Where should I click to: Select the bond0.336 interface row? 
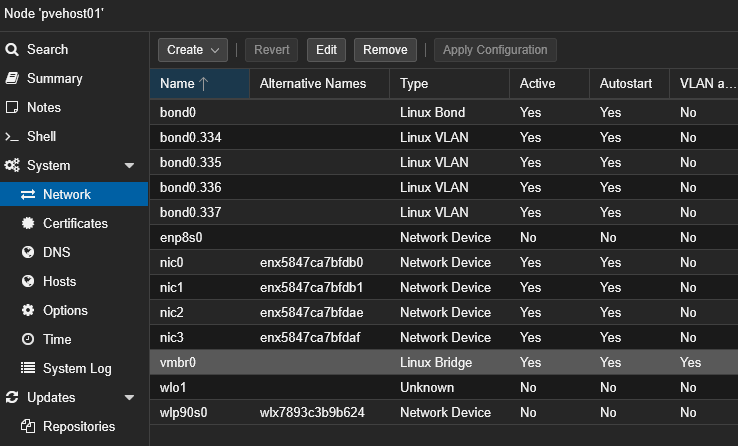click(444, 187)
